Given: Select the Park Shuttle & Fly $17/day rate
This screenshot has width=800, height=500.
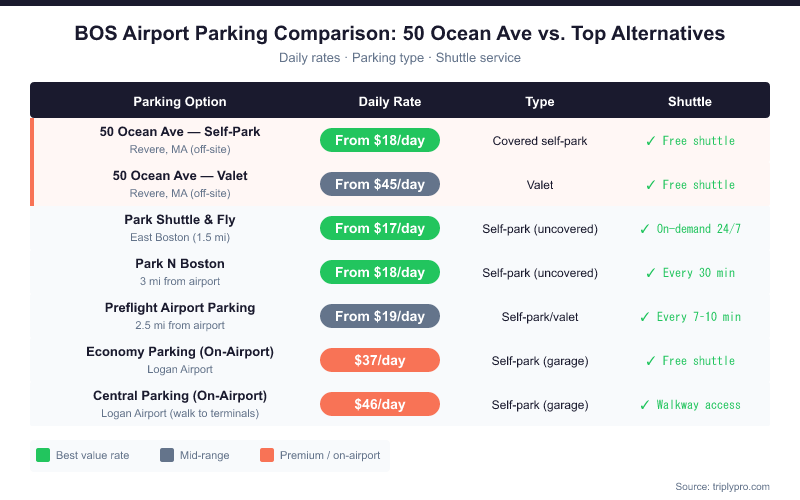Looking at the screenshot, I should coord(380,229).
